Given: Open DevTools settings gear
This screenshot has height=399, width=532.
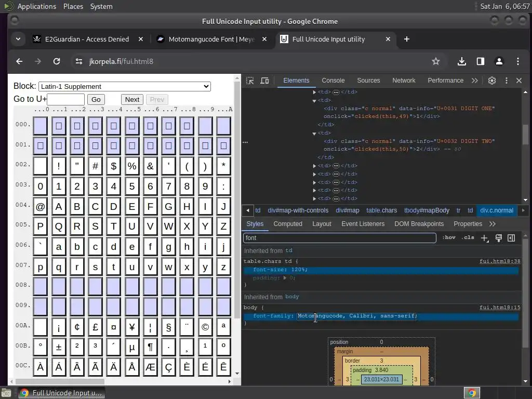Looking at the screenshot, I should [x=491, y=81].
